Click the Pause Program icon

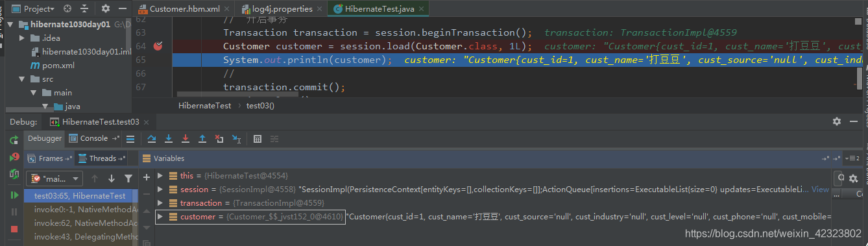[14, 212]
